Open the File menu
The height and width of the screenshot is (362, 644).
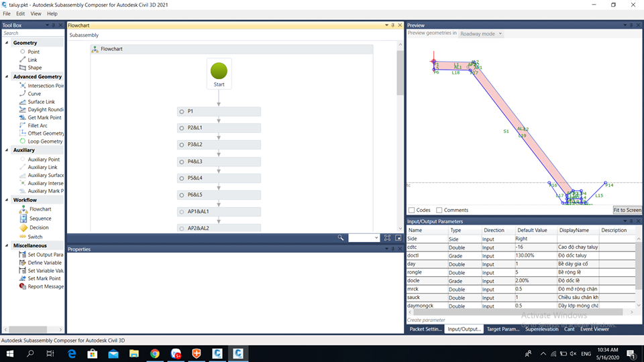point(7,13)
